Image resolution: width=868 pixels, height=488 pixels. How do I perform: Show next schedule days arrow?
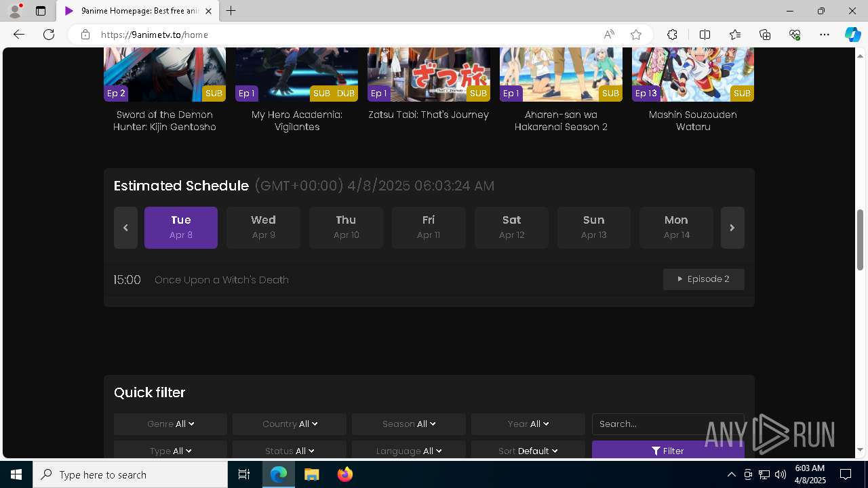(x=732, y=228)
